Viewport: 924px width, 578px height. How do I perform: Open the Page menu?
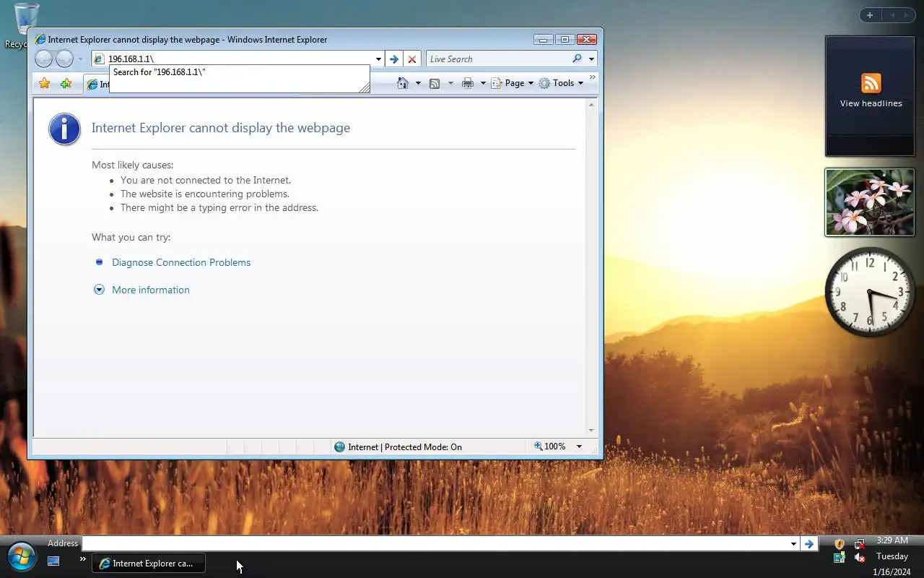pos(513,83)
